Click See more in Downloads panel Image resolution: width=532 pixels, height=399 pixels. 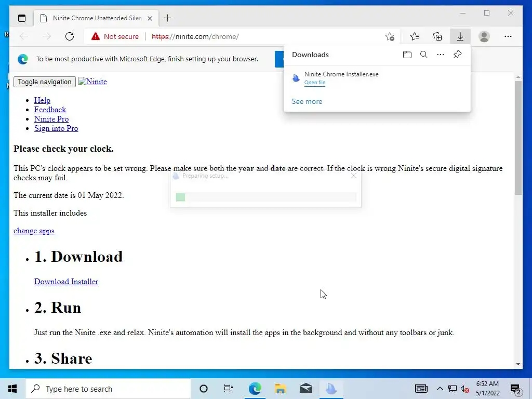[307, 101]
